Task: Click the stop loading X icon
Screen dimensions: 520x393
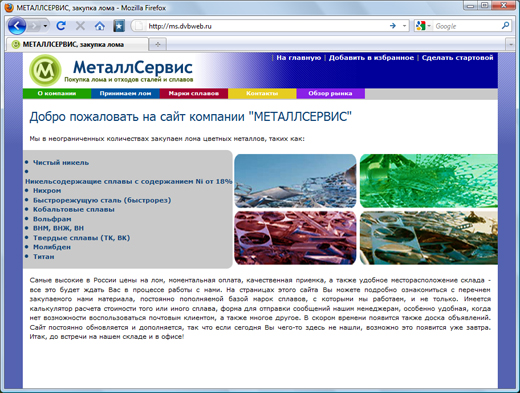Action: (80, 26)
